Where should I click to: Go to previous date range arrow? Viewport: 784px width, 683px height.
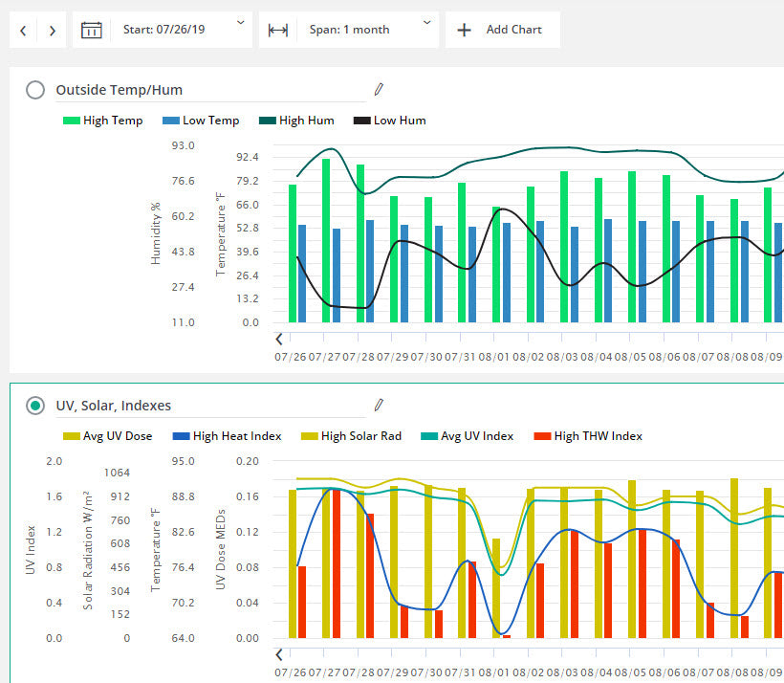click(x=24, y=31)
